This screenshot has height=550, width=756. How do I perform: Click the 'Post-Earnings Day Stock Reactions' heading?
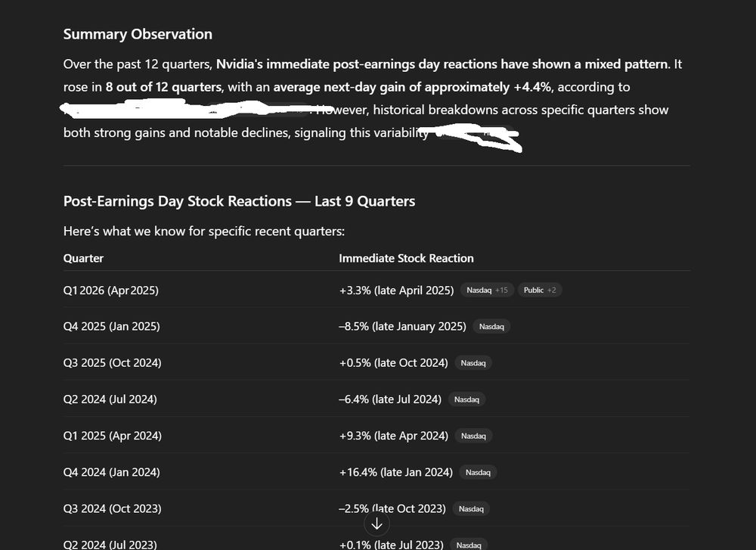[x=239, y=201]
